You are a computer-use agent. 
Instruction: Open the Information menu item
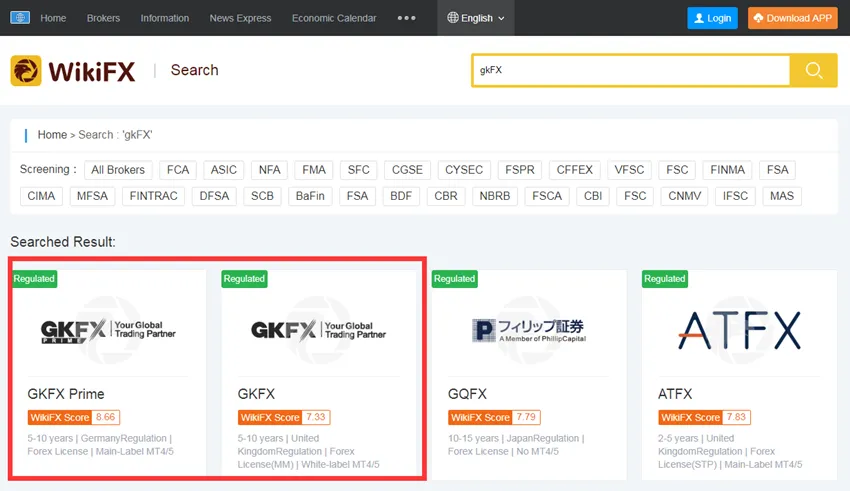tap(165, 18)
